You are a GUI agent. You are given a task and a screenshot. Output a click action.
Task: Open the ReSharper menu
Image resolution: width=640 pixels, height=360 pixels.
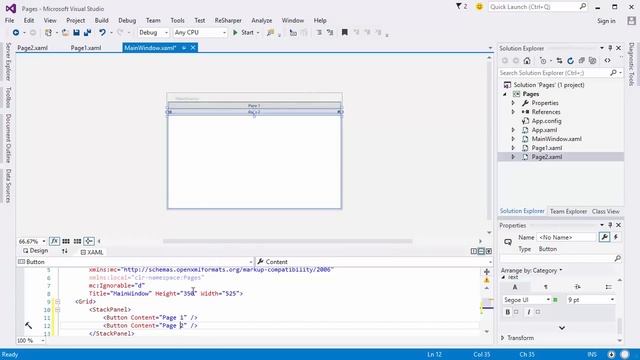pos(228,20)
